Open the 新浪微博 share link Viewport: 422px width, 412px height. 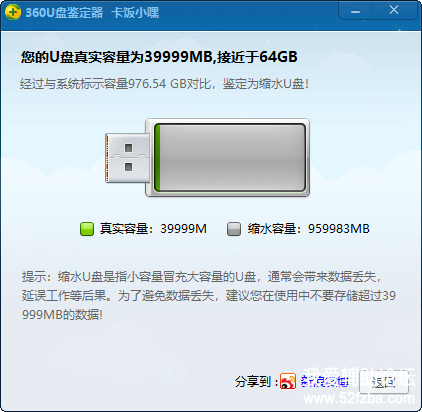tap(324, 381)
